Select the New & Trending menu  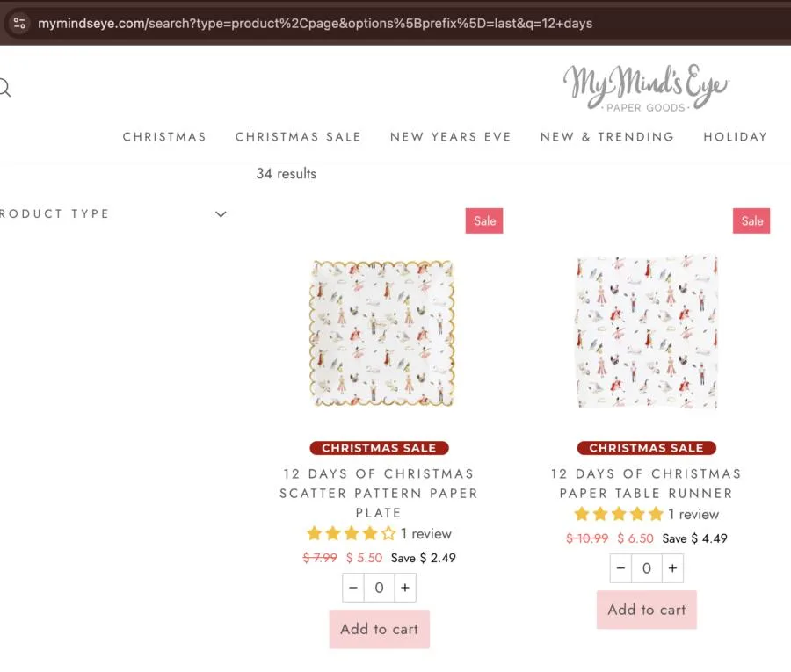point(607,137)
